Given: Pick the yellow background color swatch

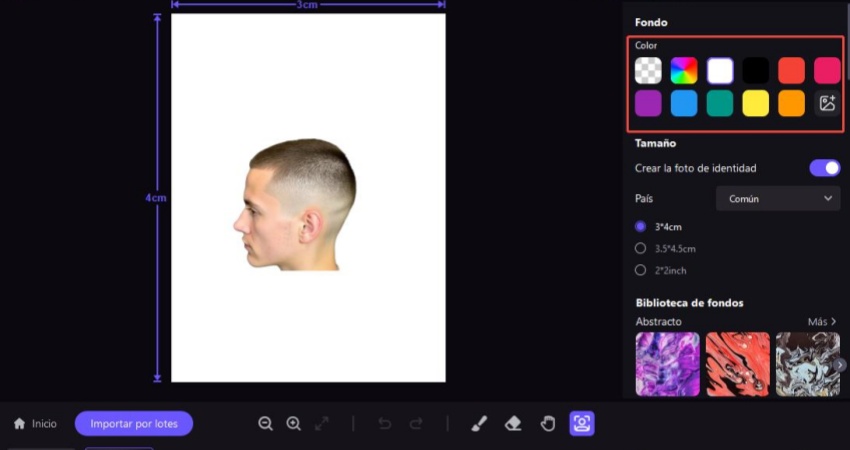Looking at the screenshot, I should click(x=755, y=103).
